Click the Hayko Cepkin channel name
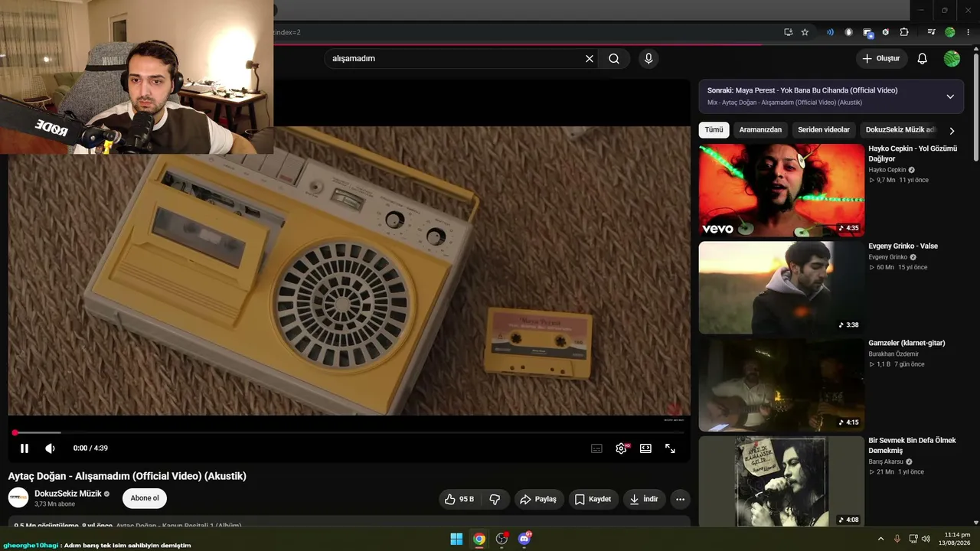The image size is (980, 551). coord(887,170)
